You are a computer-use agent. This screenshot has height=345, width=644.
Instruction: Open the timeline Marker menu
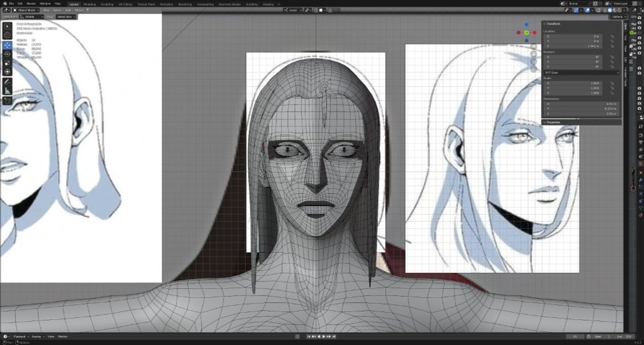63,337
